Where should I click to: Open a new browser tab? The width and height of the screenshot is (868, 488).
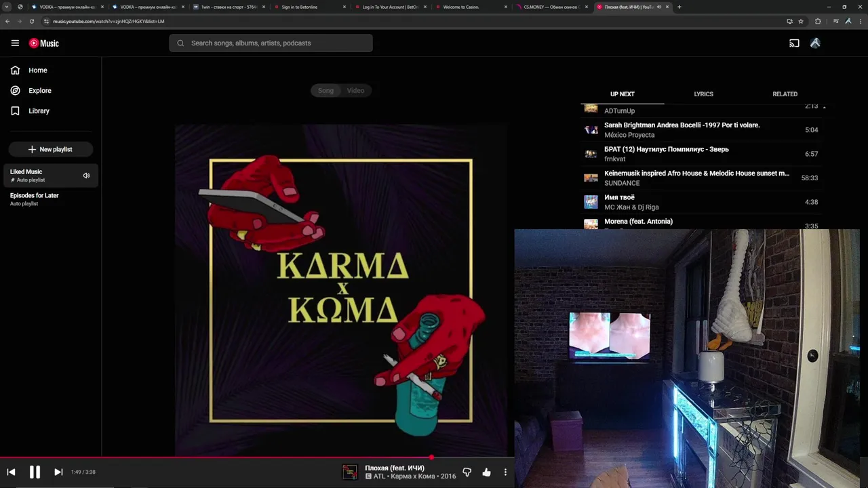click(679, 7)
